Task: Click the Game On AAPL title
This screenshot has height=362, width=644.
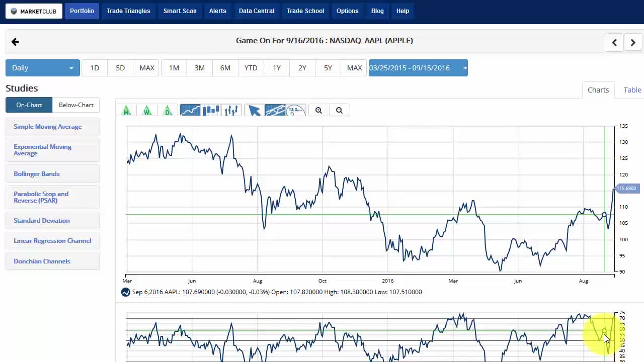Action: 325,41
